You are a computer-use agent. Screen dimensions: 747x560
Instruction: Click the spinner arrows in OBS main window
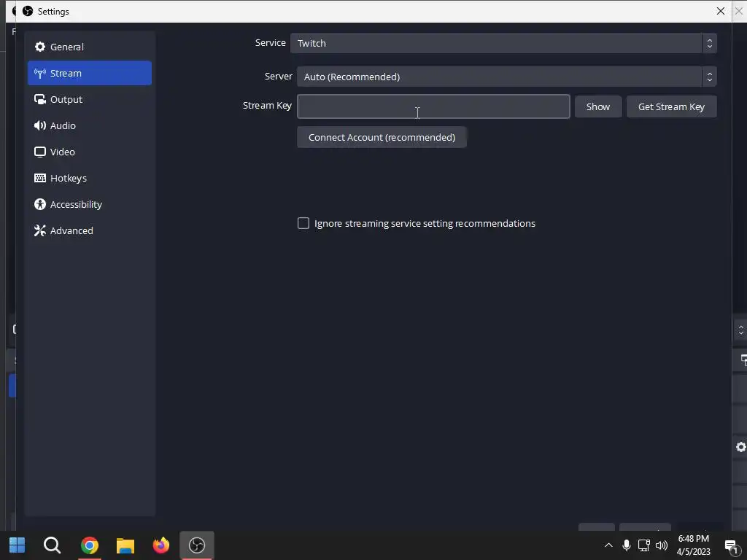[x=741, y=330]
